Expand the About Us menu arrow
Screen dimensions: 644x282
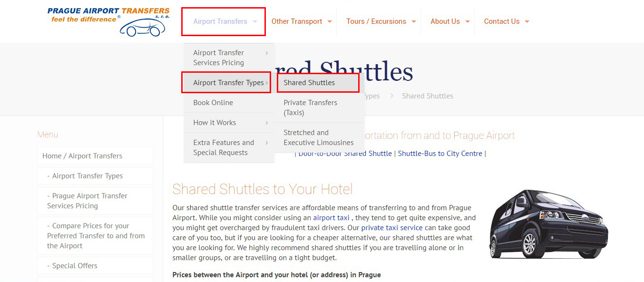click(468, 21)
